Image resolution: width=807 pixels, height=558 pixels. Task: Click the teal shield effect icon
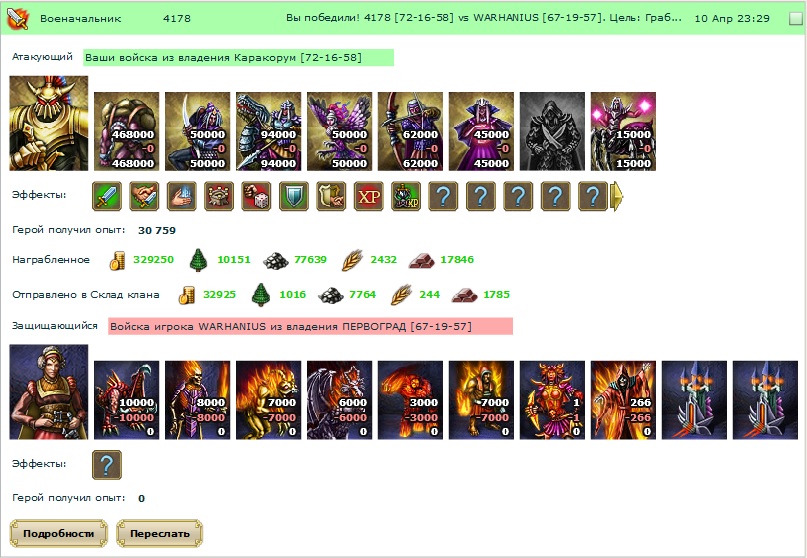pos(294,196)
